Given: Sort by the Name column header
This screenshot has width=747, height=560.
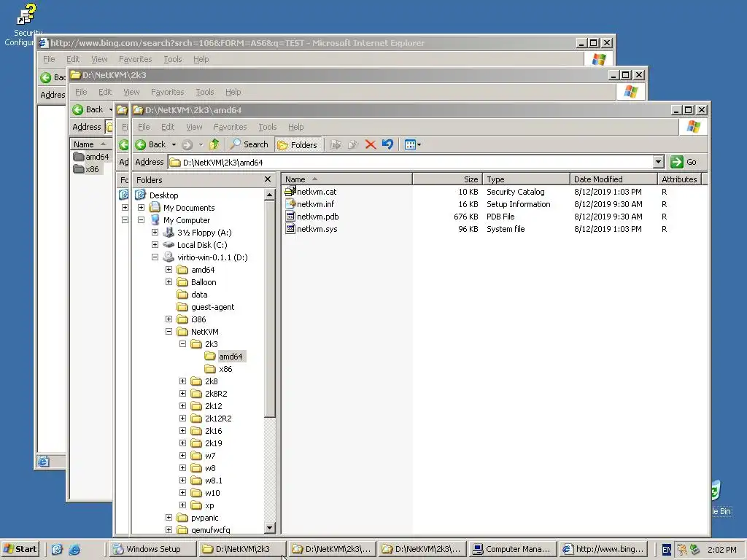Looking at the screenshot, I should 347,179.
